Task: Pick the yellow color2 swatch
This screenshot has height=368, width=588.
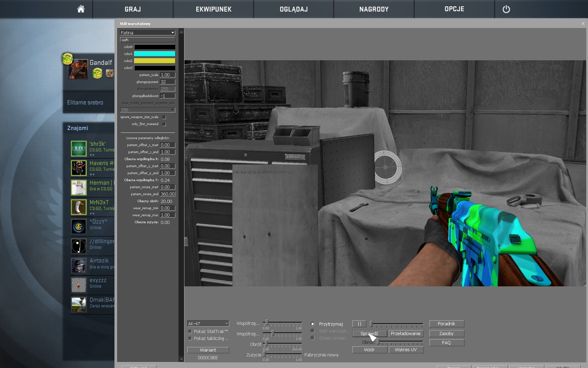Action: tap(155, 61)
